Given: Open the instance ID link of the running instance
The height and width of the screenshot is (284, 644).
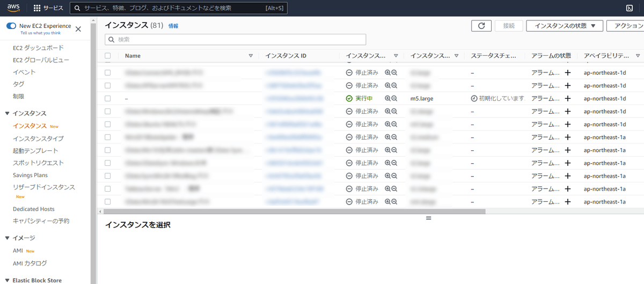Looking at the screenshot, I should tap(294, 98).
